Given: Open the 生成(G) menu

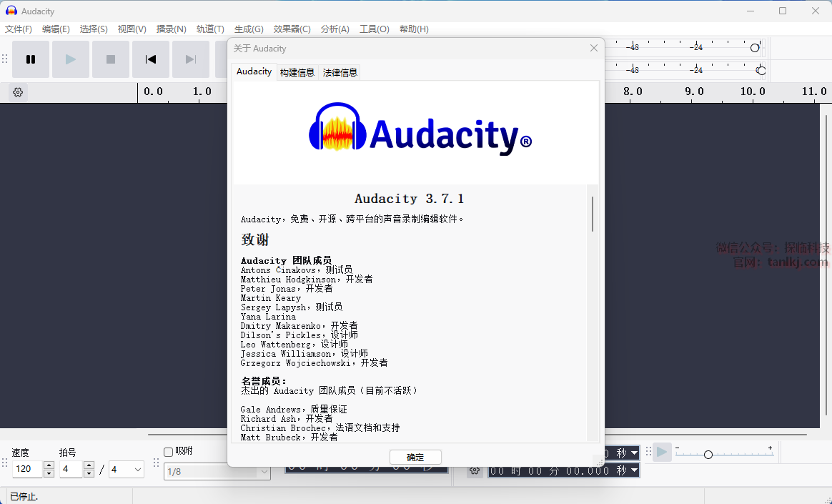Looking at the screenshot, I should [x=249, y=29].
